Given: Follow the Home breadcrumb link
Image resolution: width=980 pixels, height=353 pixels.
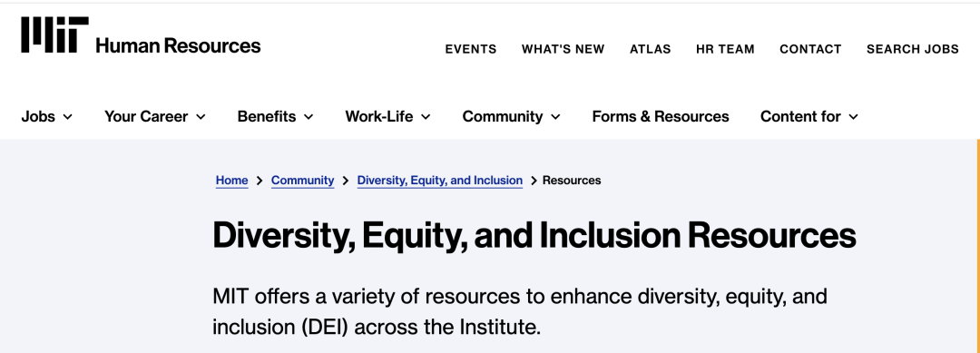Looking at the screenshot, I should [232, 181].
